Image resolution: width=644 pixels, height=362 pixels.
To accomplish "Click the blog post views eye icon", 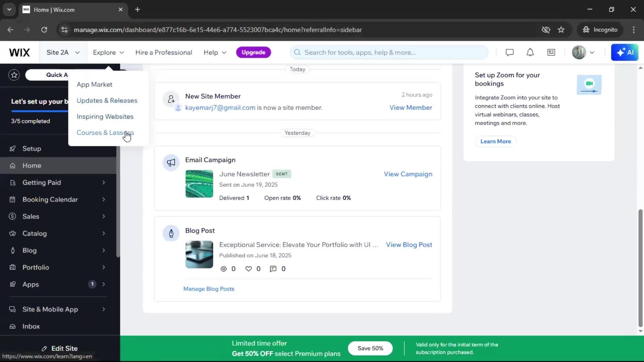I will tap(223, 269).
